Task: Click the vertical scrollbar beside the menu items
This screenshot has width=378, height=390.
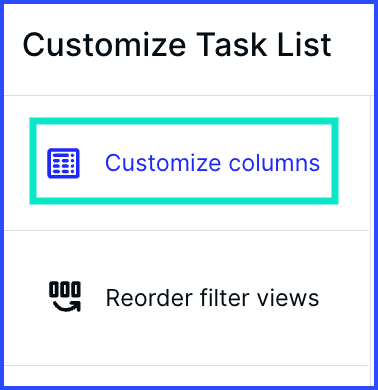Action: (x=372, y=240)
